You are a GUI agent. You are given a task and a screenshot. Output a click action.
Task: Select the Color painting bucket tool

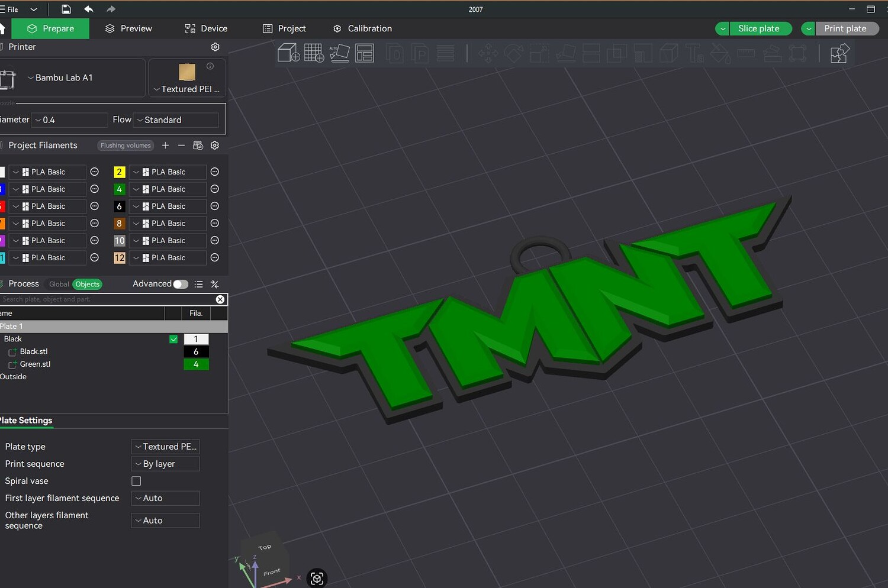(720, 54)
